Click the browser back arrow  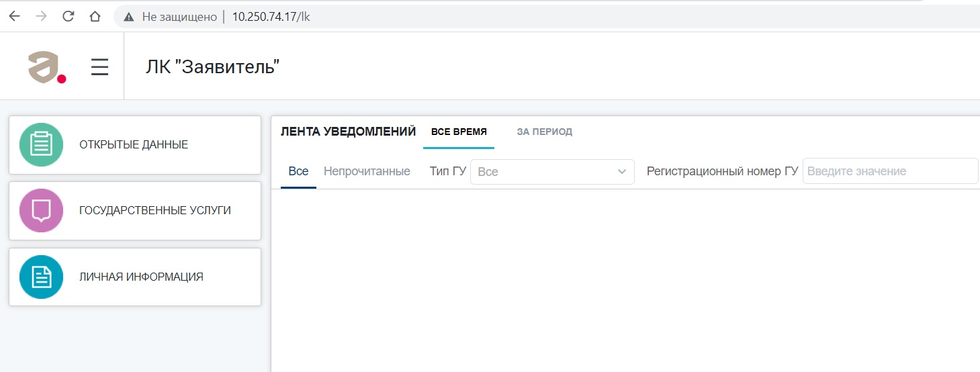coord(15,17)
